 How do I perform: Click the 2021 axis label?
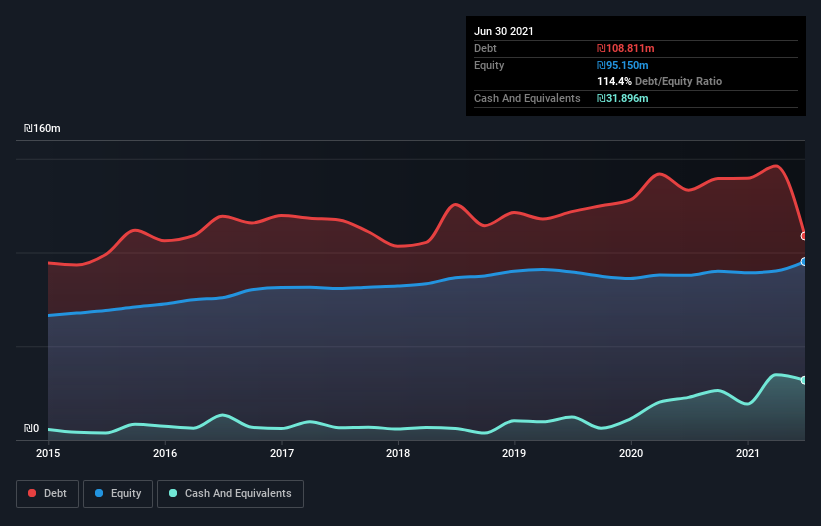tap(748, 453)
